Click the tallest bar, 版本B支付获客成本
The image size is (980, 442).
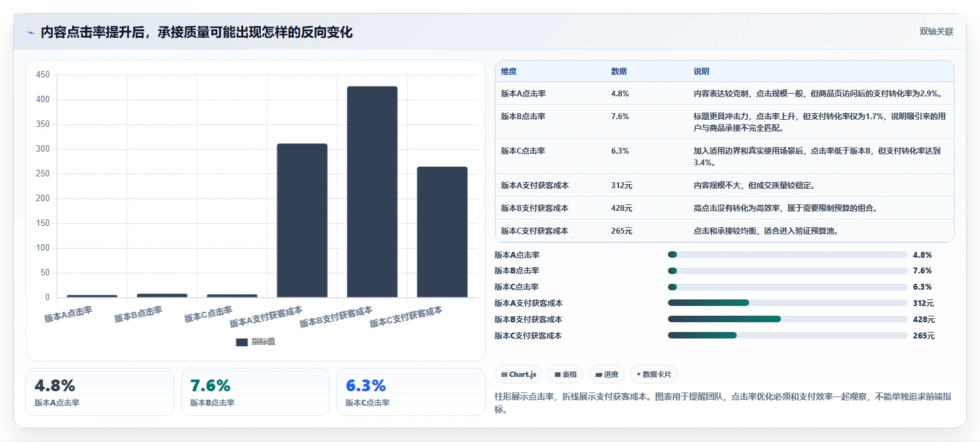point(372,192)
